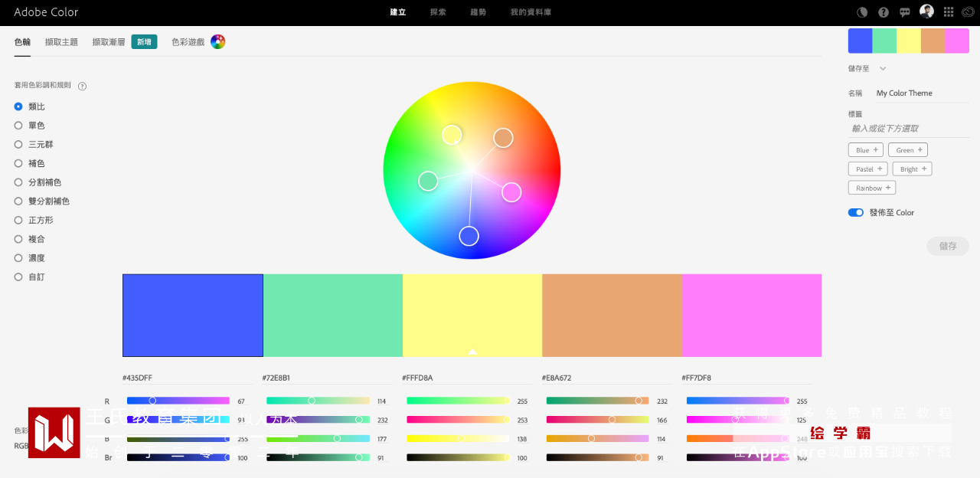980x478 pixels.
Task: Click the theme name field My Color Theme
Action: [923, 93]
